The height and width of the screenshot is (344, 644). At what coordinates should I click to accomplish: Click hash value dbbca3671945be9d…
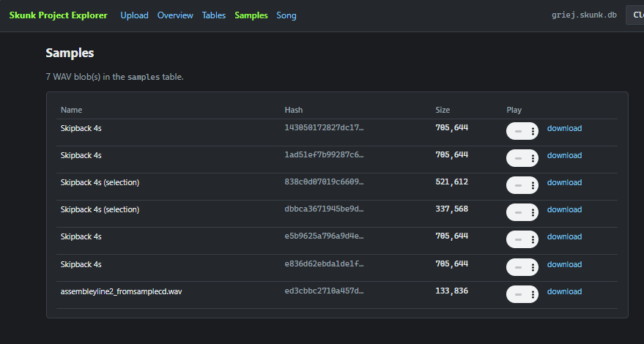click(x=324, y=209)
